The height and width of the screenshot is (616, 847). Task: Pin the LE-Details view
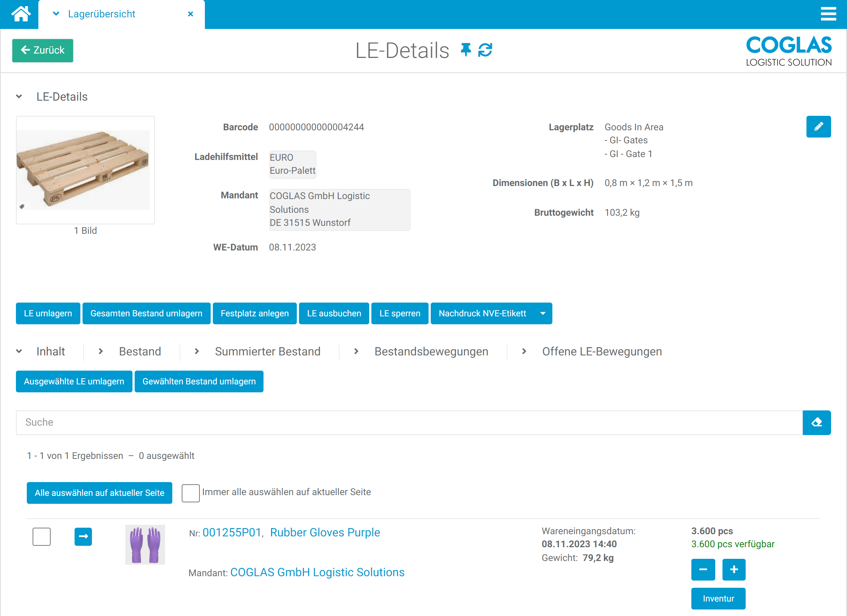point(465,50)
